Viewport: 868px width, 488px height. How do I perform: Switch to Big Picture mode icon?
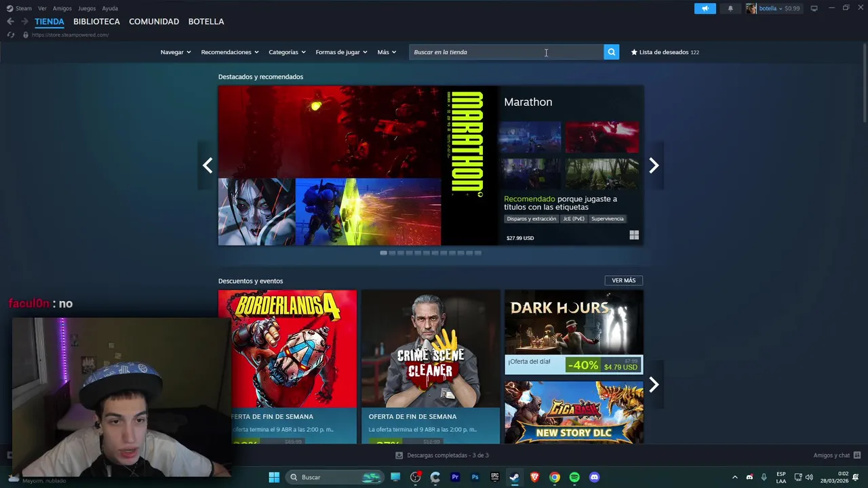814,8
